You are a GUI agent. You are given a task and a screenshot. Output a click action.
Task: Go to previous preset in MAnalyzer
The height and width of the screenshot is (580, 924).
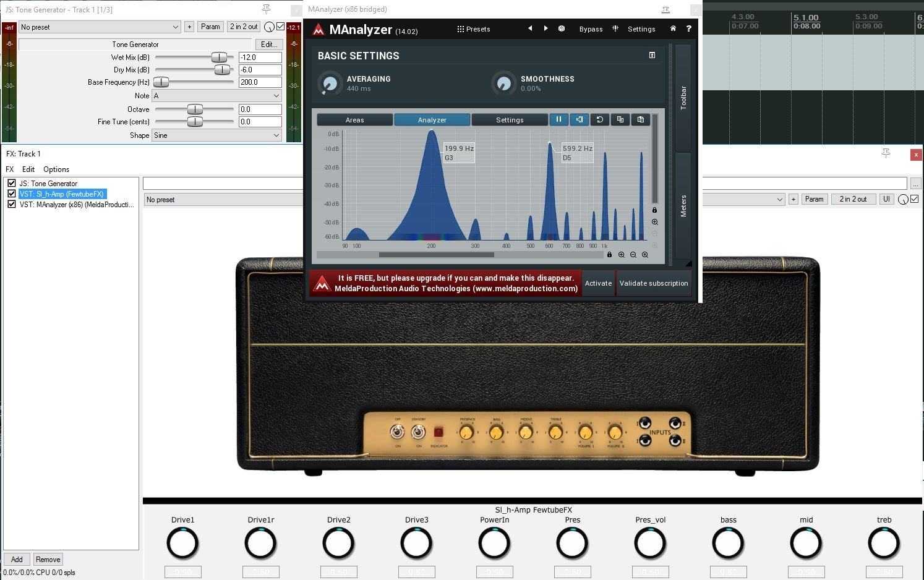(530, 28)
